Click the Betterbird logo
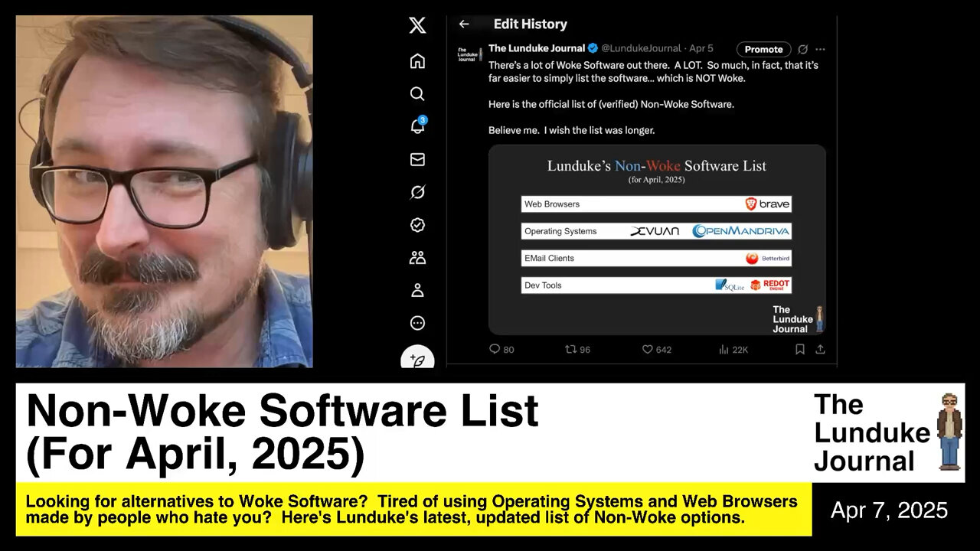980x551 pixels. 768,259
